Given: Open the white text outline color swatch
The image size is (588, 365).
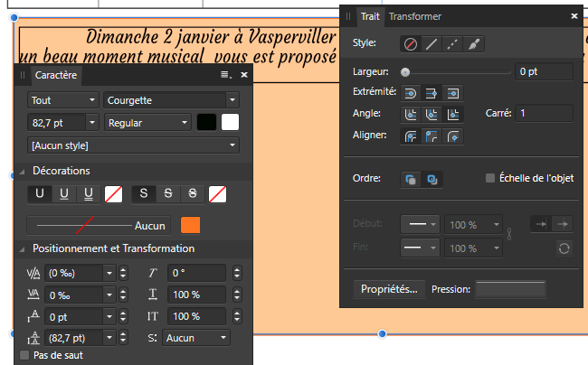Looking at the screenshot, I should point(231,122).
